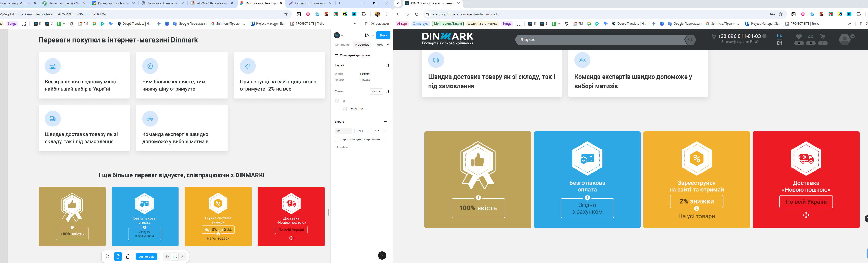The image size is (868, 263).
Task: Add a new export setting with plus
Action: click(x=385, y=122)
